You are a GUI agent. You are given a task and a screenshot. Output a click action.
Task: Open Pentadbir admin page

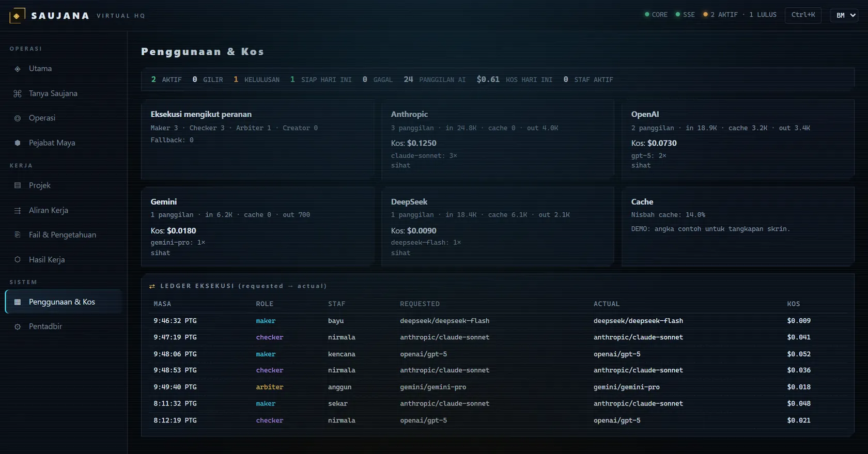point(64,326)
